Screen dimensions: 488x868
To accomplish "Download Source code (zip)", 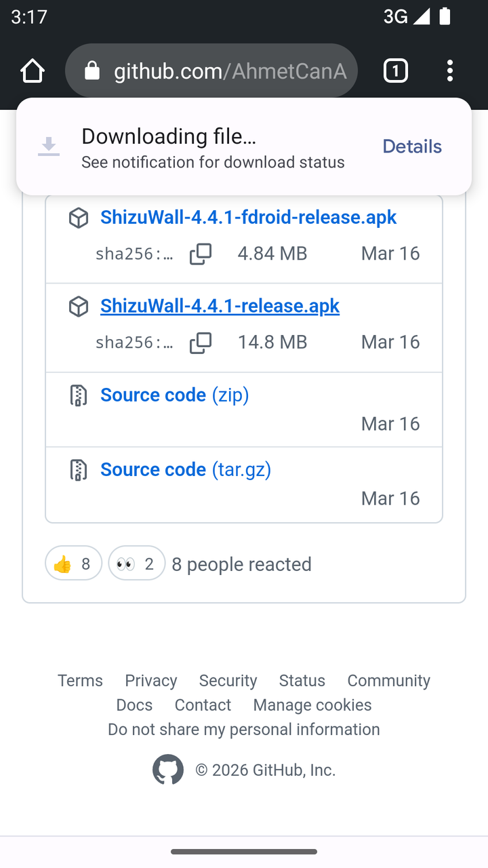I will (174, 395).
